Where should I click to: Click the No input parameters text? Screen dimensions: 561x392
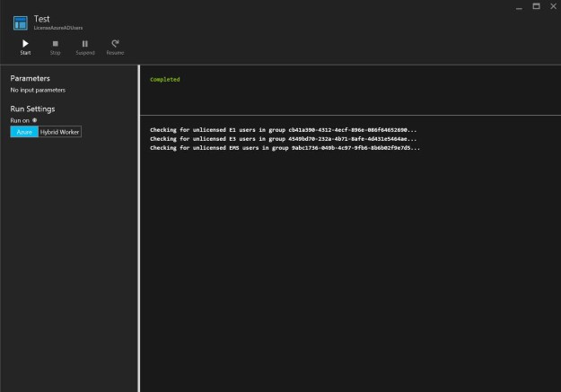pos(38,91)
